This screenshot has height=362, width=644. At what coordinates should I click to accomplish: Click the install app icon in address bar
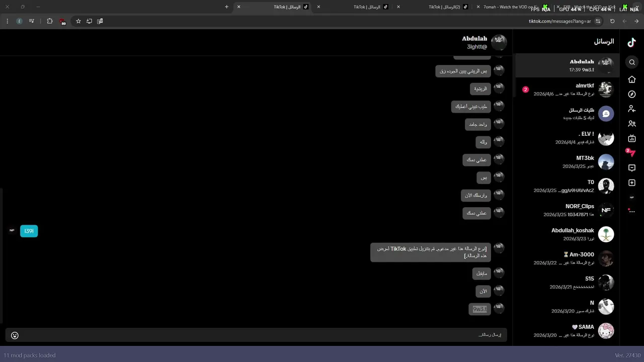coord(89,21)
